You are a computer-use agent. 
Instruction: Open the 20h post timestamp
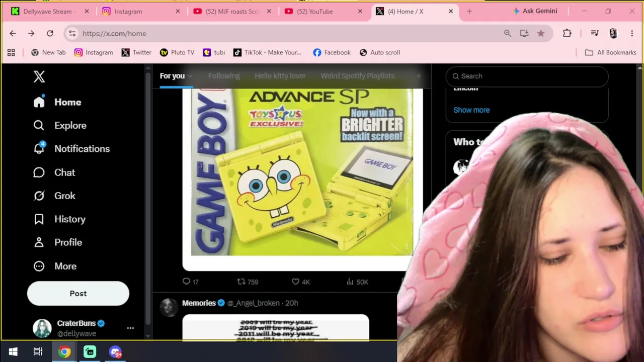(292, 303)
